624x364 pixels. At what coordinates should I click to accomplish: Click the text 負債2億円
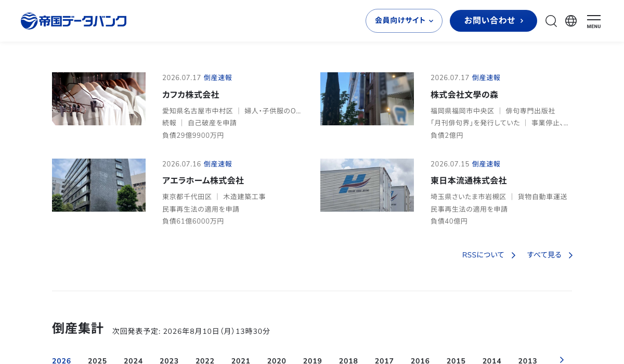click(447, 135)
